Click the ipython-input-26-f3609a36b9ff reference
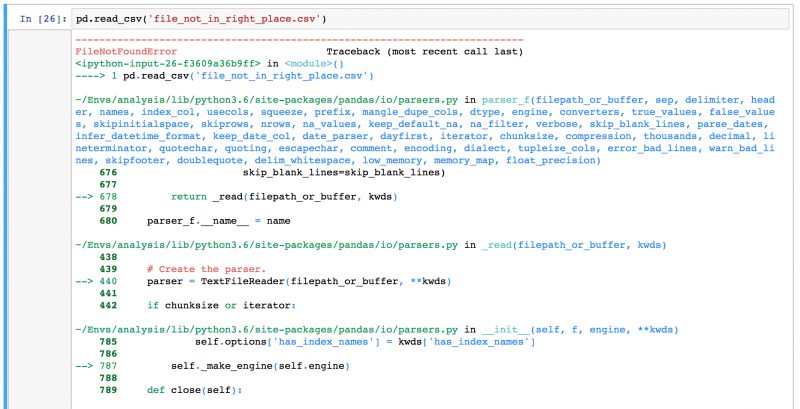 click(x=168, y=64)
